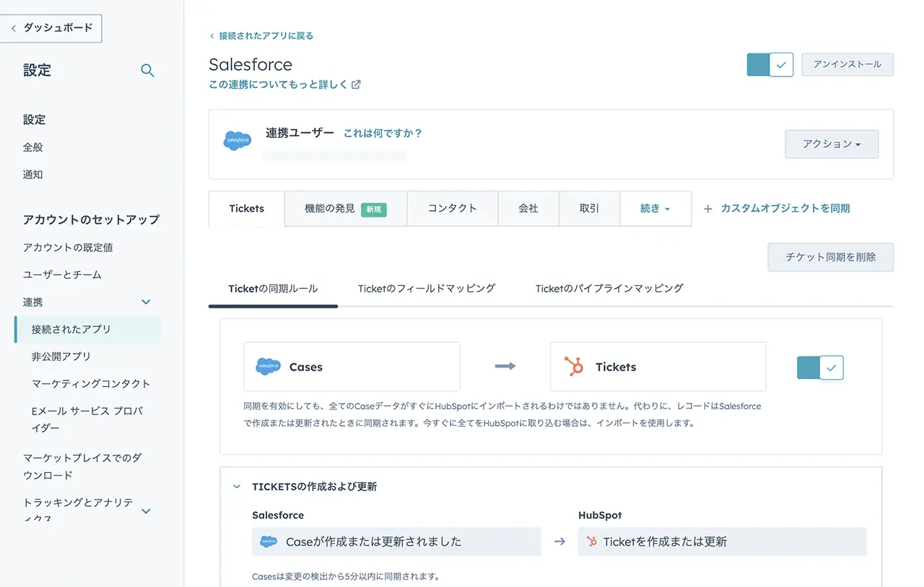Click the これは何ですか？ link
The image size is (924, 587).
[x=383, y=134]
